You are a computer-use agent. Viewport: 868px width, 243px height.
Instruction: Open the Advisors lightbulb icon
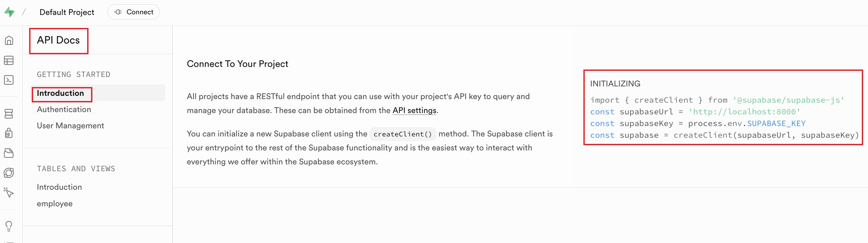click(x=9, y=225)
